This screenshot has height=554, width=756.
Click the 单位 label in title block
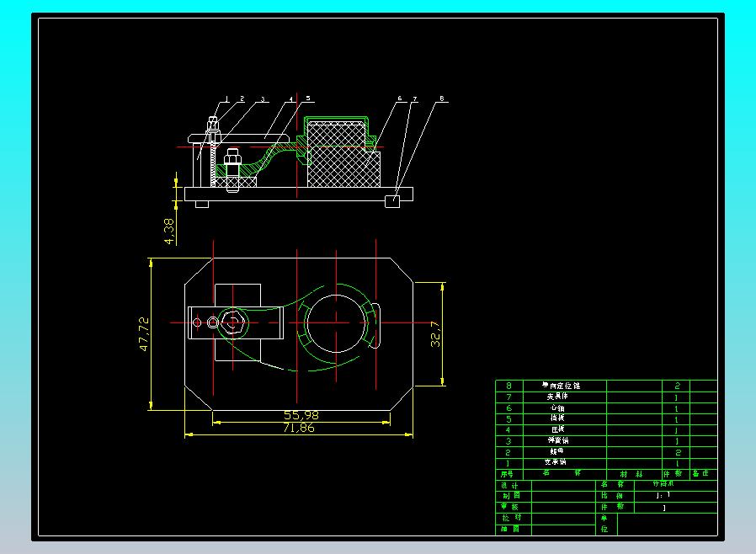pos(604,524)
